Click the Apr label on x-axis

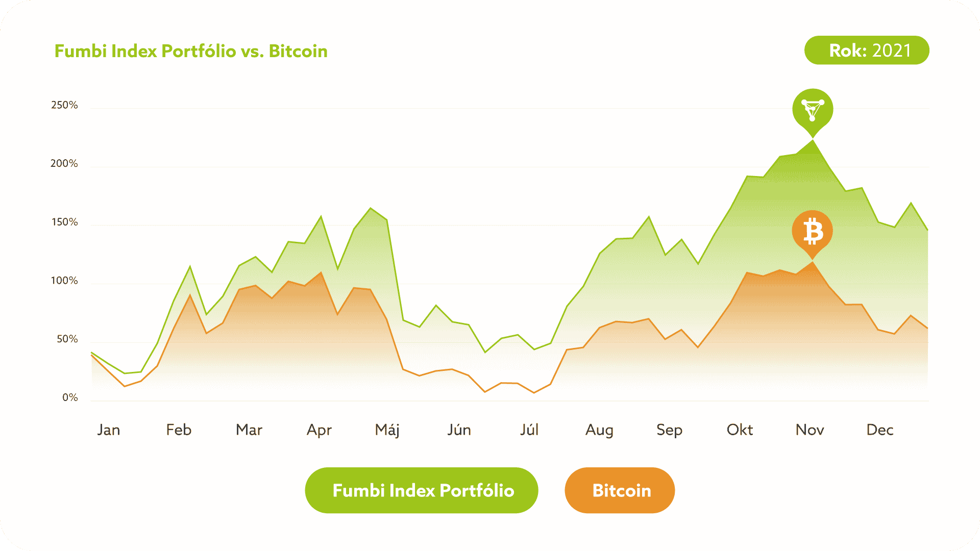tap(319, 430)
